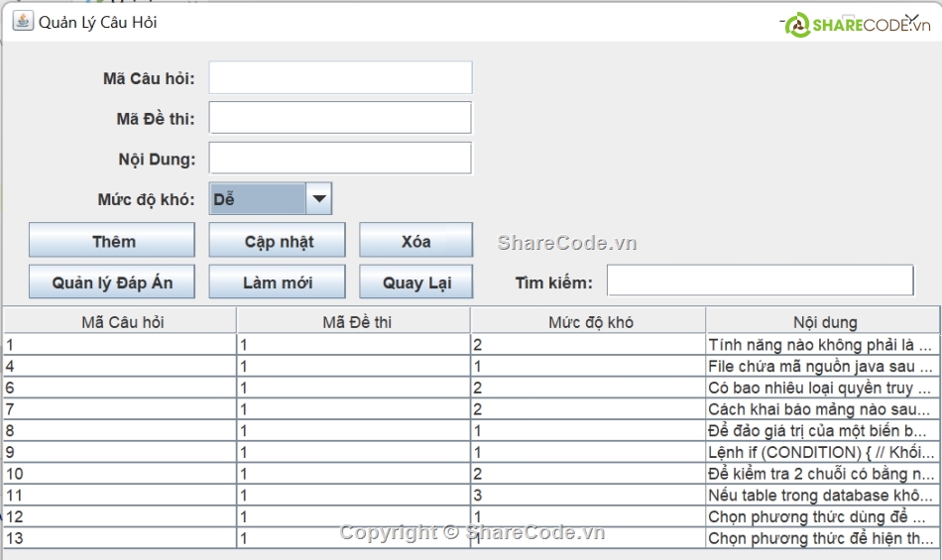Image resolution: width=942 pixels, height=560 pixels.
Task: Click the Mã Đề thi input field
Action: 340,118
